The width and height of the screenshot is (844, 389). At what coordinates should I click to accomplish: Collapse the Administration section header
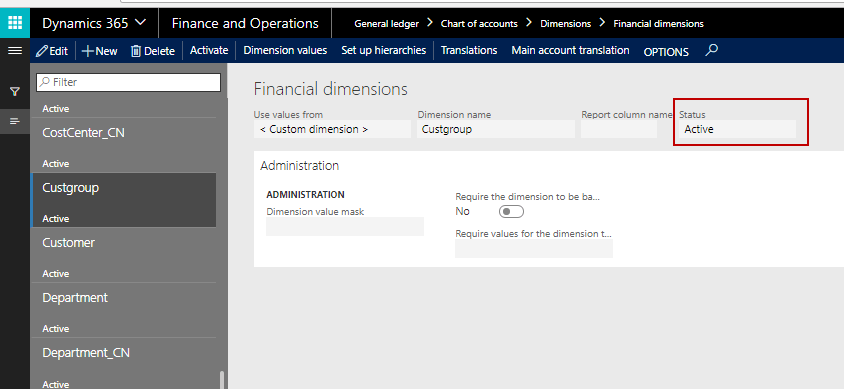coord(300,166)
